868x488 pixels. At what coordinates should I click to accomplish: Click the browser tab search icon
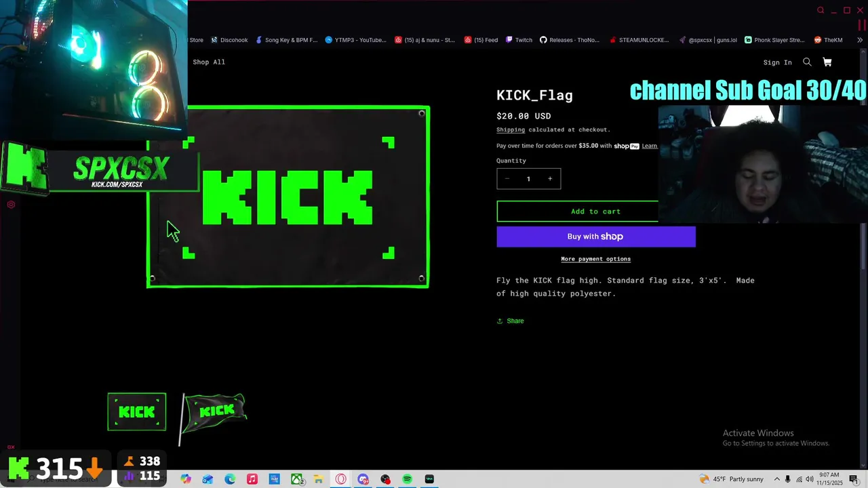821,10
